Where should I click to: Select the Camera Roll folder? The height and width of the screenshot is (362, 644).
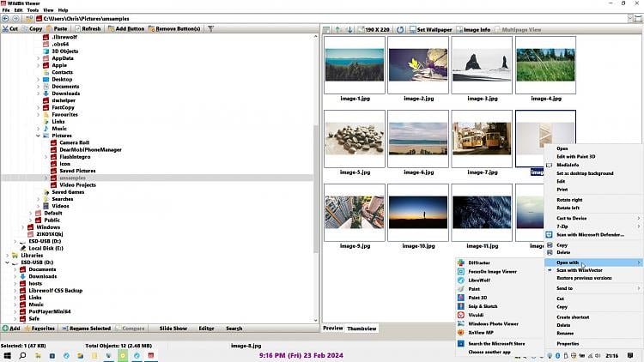pos(74,142)
